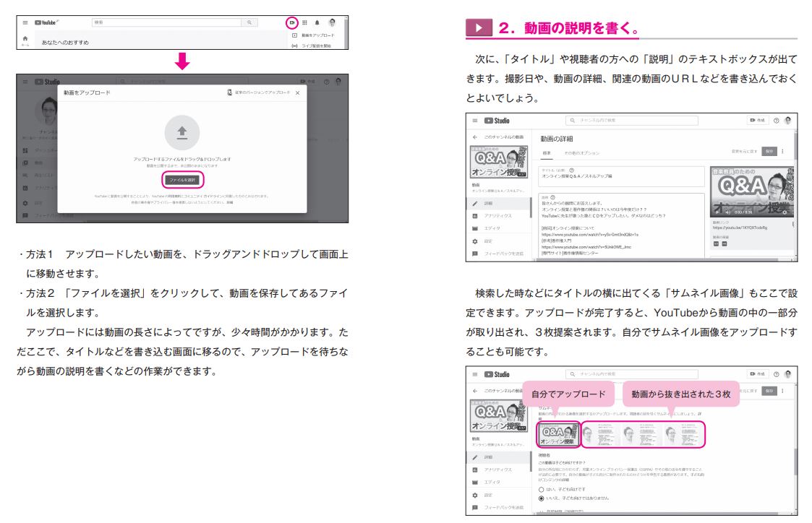
Task: Open the account avatar in YouTube home header
Action: click(332, 23)
